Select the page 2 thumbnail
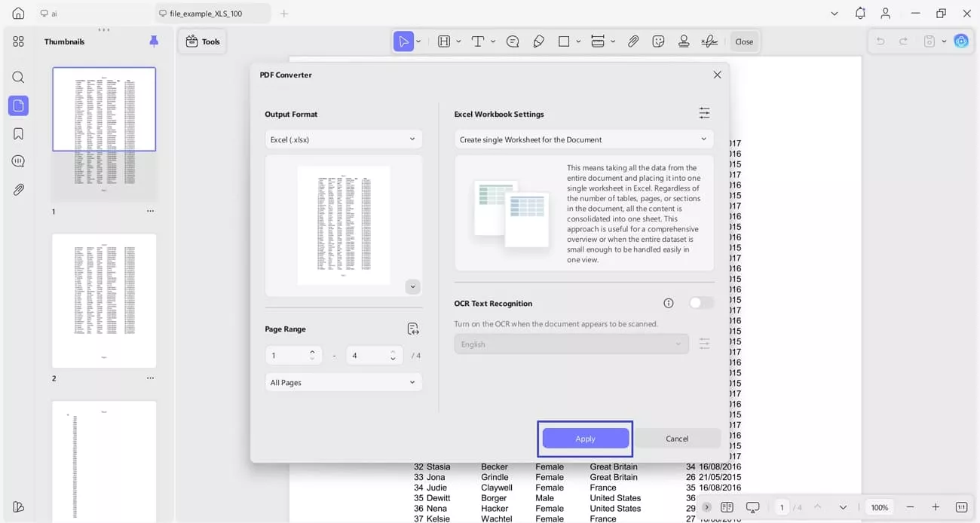Viewport: 980px width, 523px height. [104, 300]
